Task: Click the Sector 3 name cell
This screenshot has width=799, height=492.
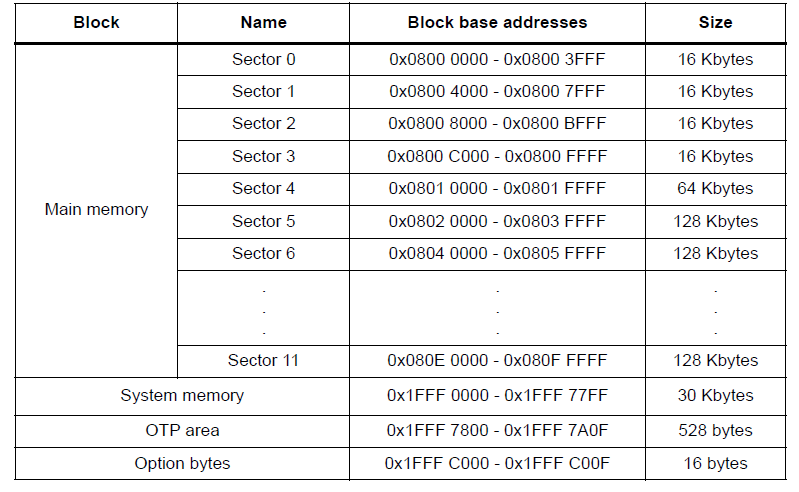Action: [x=264, y=156]
